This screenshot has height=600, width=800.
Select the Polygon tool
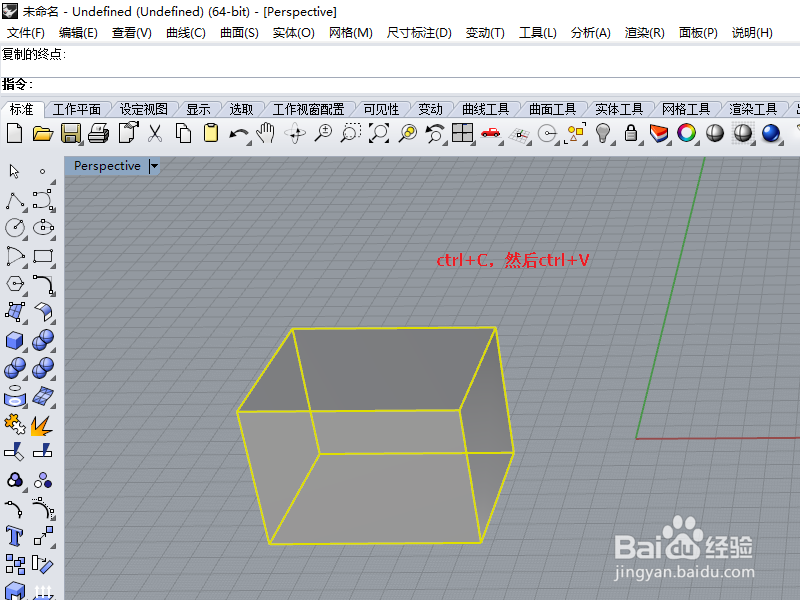tap(15, 284)
